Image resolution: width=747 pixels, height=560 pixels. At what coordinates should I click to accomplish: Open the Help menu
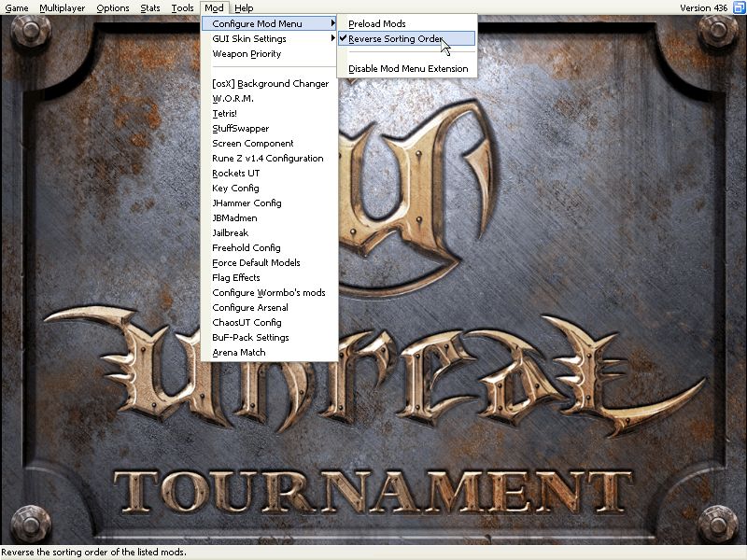tap(244, 7)
